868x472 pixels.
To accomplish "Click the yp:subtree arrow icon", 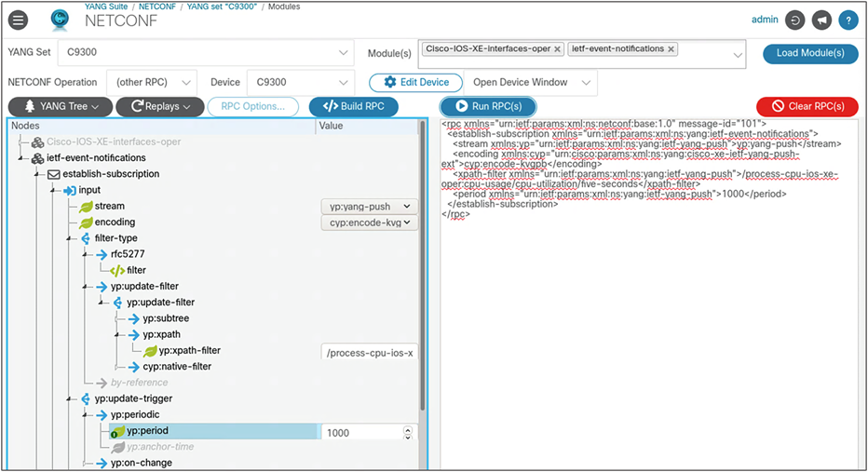I will (x=133, y=318).
